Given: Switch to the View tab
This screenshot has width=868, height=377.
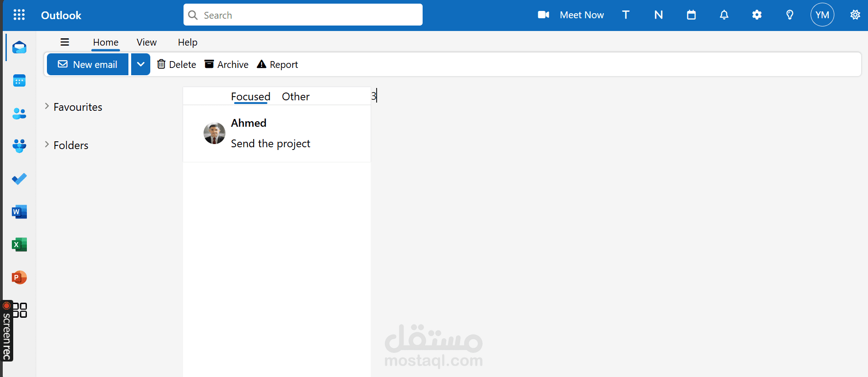Looking at the screenshot, I should tap(147, 42).
